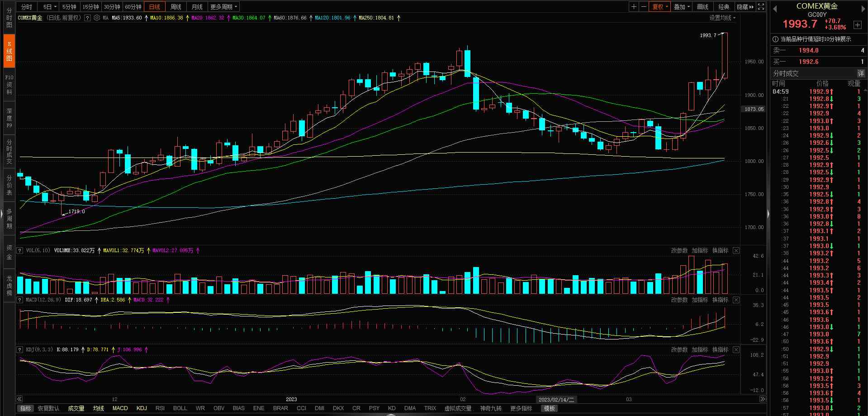This screenshot has width=868, height=416.
Task: Add COMEX黄金 to watchlist with plus icon
Action: 857,25
